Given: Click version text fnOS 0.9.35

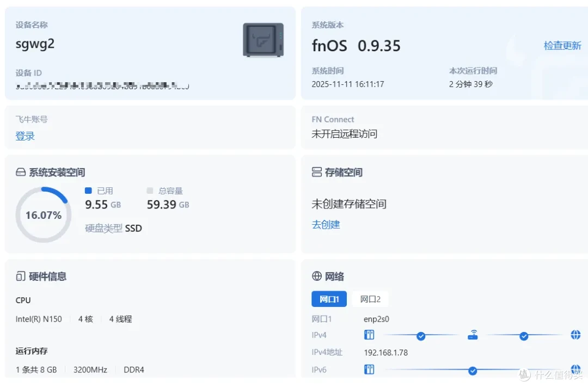Looking at the screenshot, I should point(356,46).
